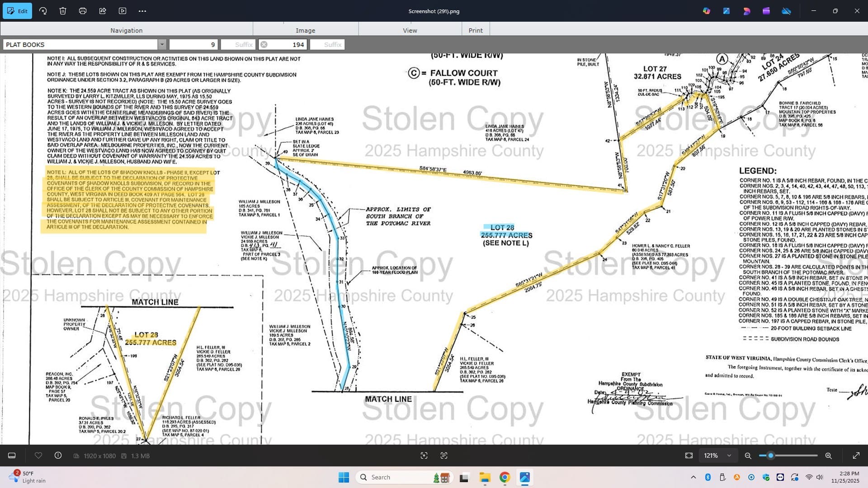
Task: Expand the 121% zoom level dropdown
Action: (729, 455)
